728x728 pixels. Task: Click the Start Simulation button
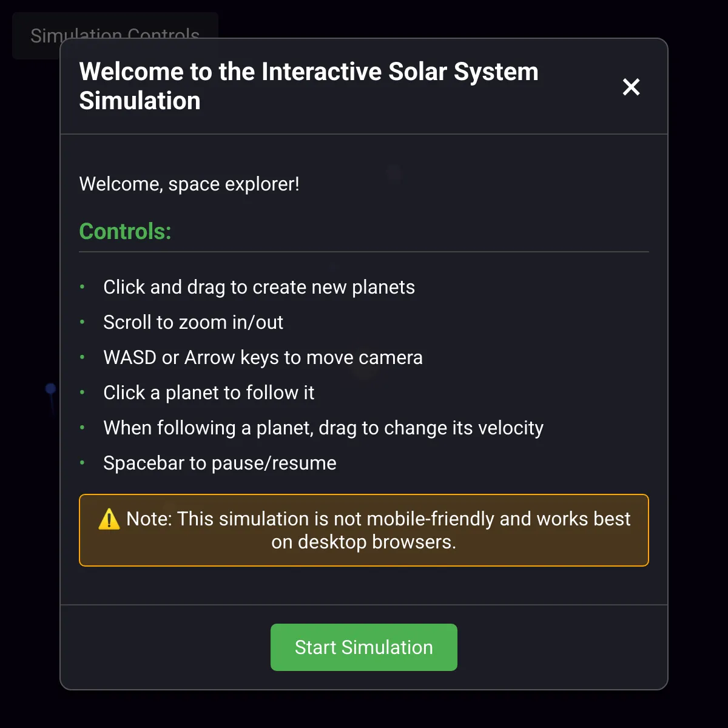pyautogui.click(x=364, y=647)
